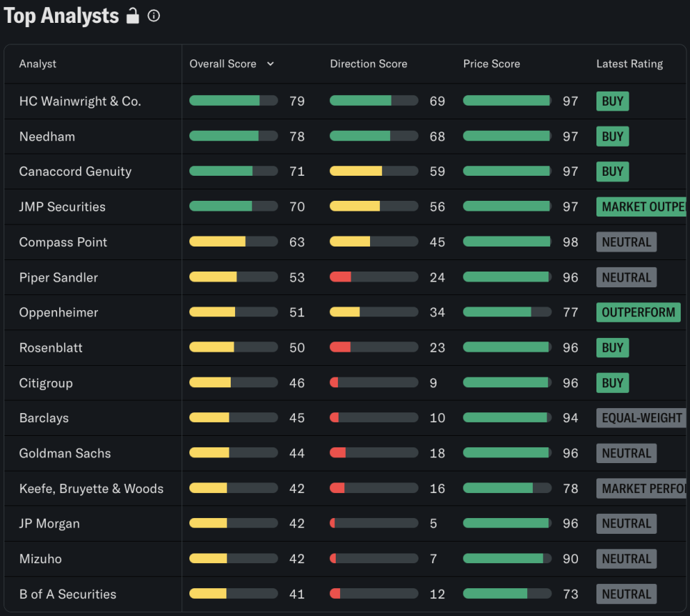Click B of A Securities price score bar
This screenshot has width=690, height=616.
point(507,594)
